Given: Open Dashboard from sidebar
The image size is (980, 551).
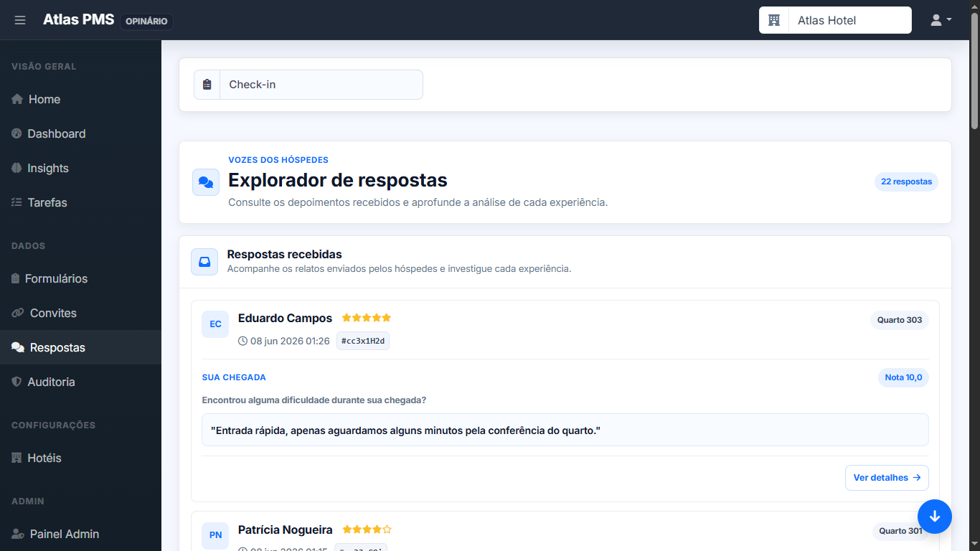Looking at the screenshot, I should [x=80, y=133].
